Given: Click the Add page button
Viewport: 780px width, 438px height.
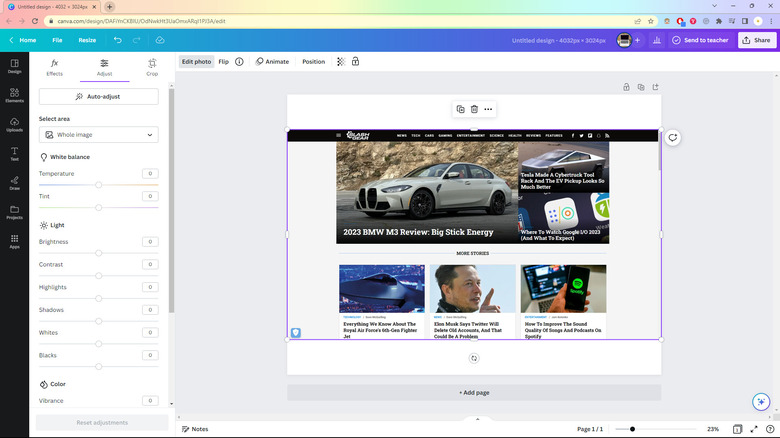Looking at the screenshot, I should click(474, 392).
